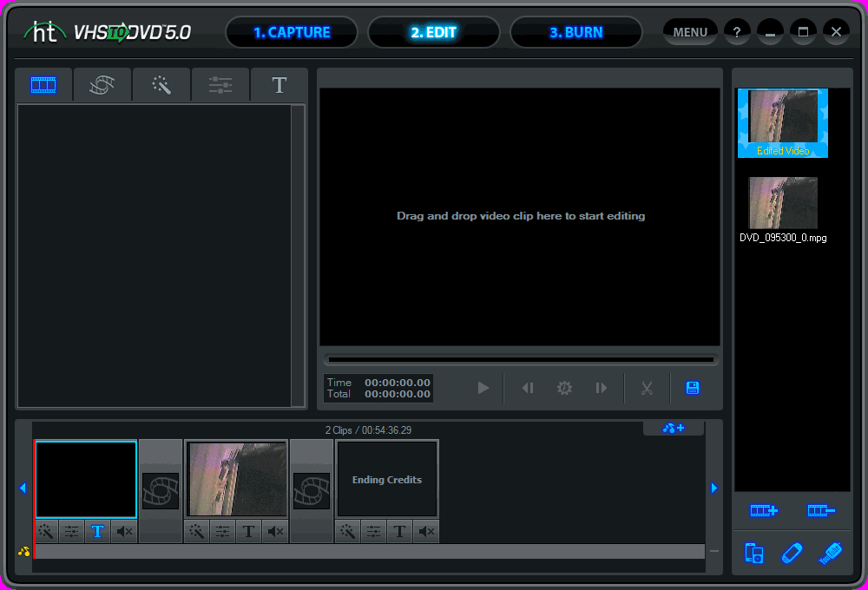Go to step 2. EDIT
Image resolution: width=868 pixels, height=590 pixels.
pos(433,32)
